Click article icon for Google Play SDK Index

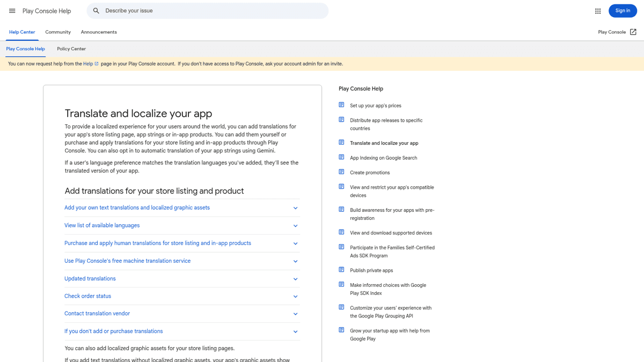tap(341, 285)
